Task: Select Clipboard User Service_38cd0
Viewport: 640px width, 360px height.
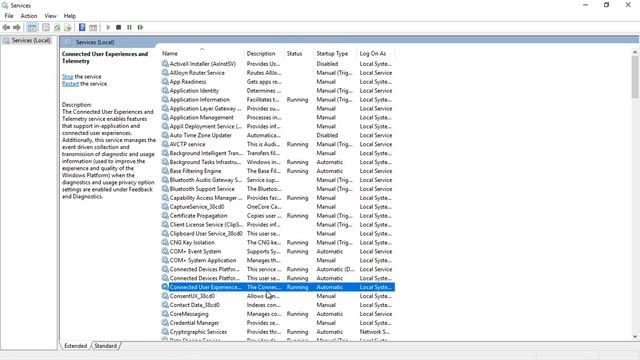Action: [x=278, y=233]
